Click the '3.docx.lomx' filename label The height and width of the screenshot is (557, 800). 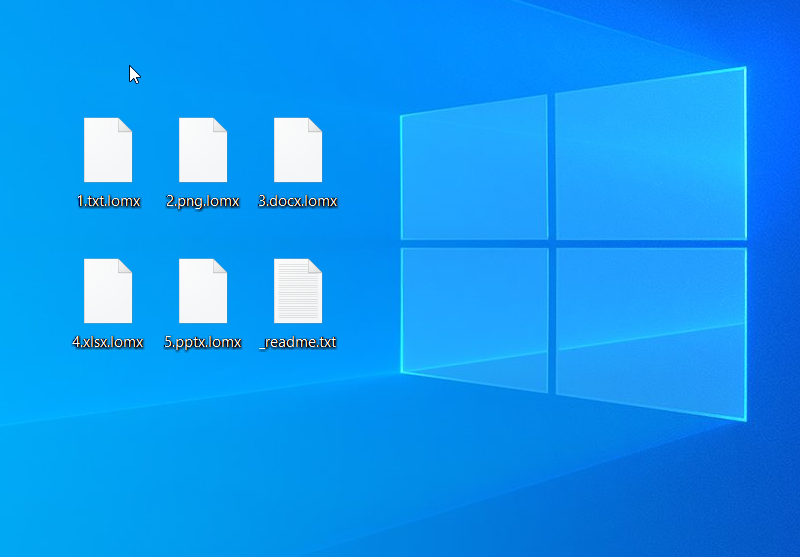[297, 201]
